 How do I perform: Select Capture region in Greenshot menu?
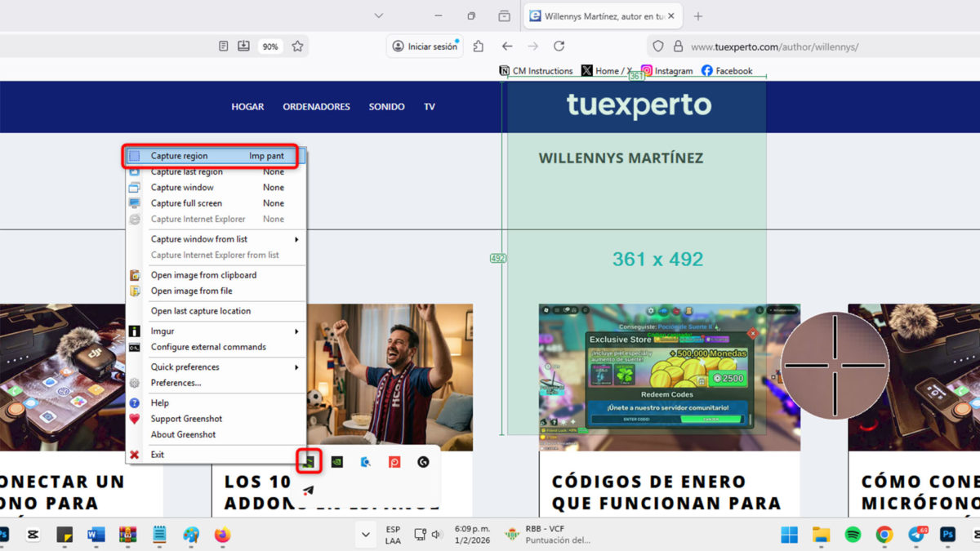tap(216, 156)
